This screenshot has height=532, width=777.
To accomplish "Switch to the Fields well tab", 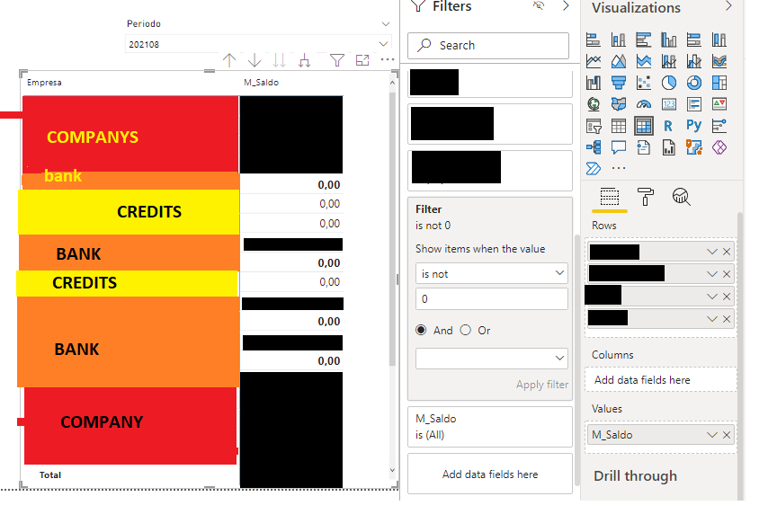I will (610, 197).
